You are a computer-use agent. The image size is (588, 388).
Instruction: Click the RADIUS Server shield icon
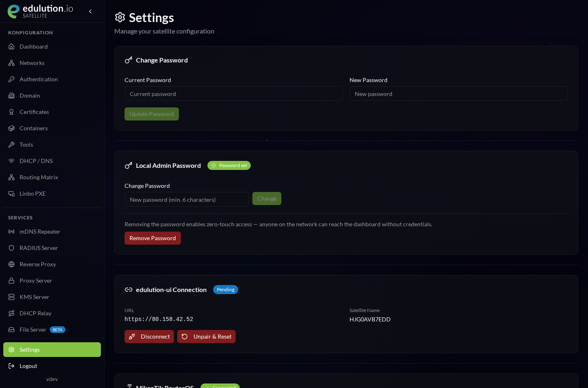coord(11,248)
